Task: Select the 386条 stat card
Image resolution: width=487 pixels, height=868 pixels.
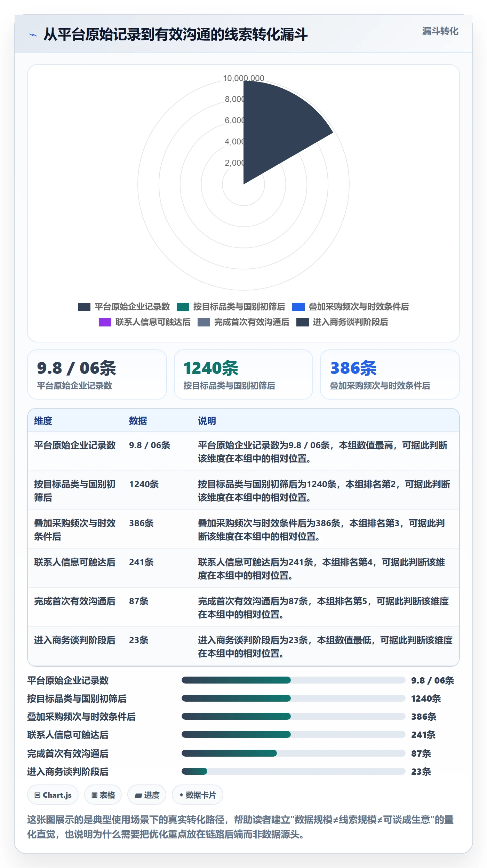Action: (x=390, y=374)
